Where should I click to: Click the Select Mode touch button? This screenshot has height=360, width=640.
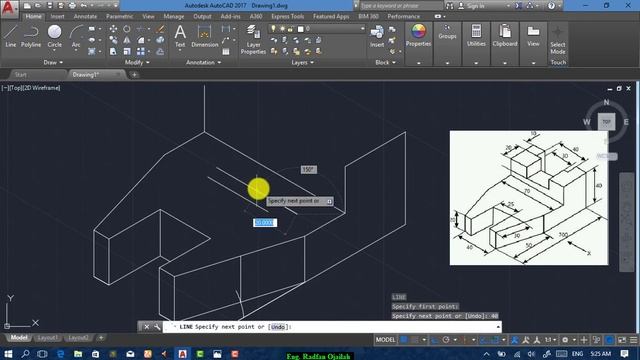(558, 40)
